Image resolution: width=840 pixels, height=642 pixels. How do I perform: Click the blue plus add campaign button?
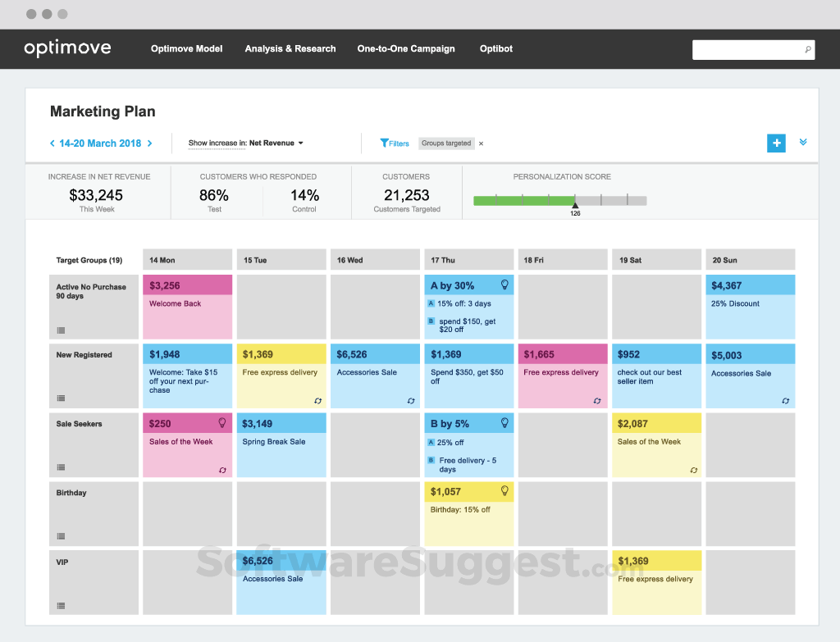pyautogui.click(x=776, y=143)
